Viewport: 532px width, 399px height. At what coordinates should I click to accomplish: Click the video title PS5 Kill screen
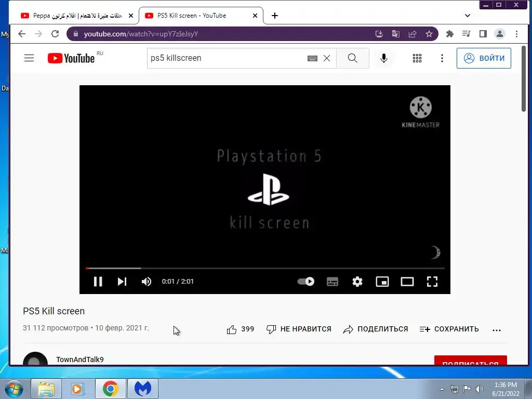pos(54,311)
